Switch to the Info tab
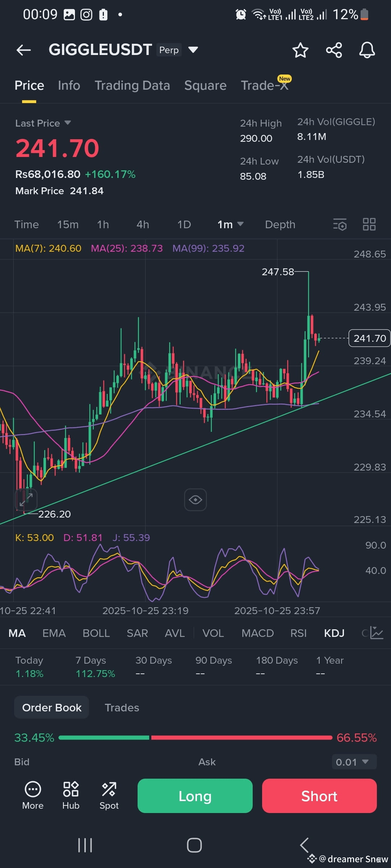The height and width of the screenshot is (868, 391). tap(69, 85)
